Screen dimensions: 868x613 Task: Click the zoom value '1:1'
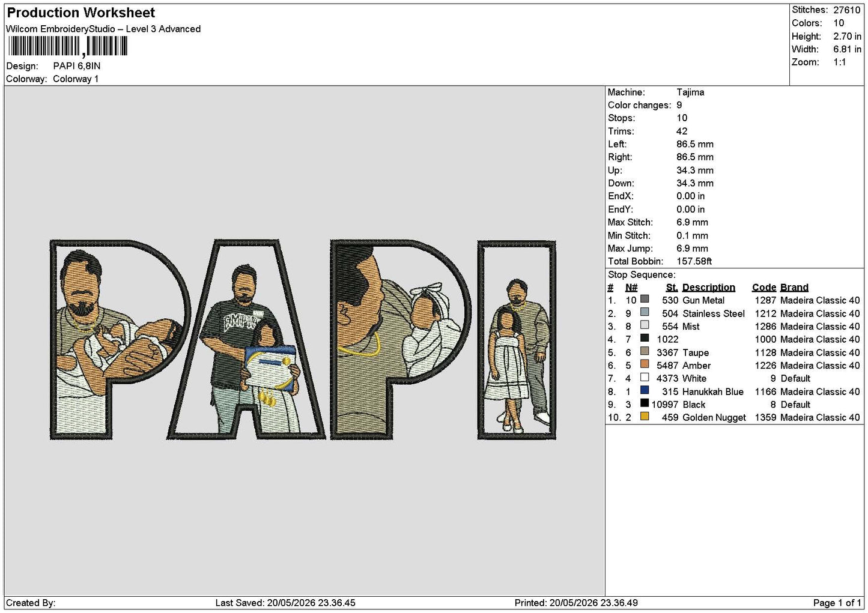coord(840,62)
